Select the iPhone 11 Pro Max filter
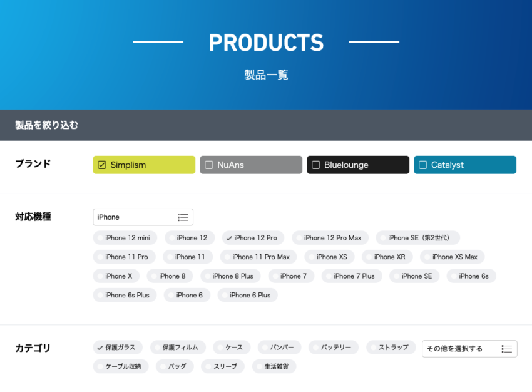 point(258,257)
